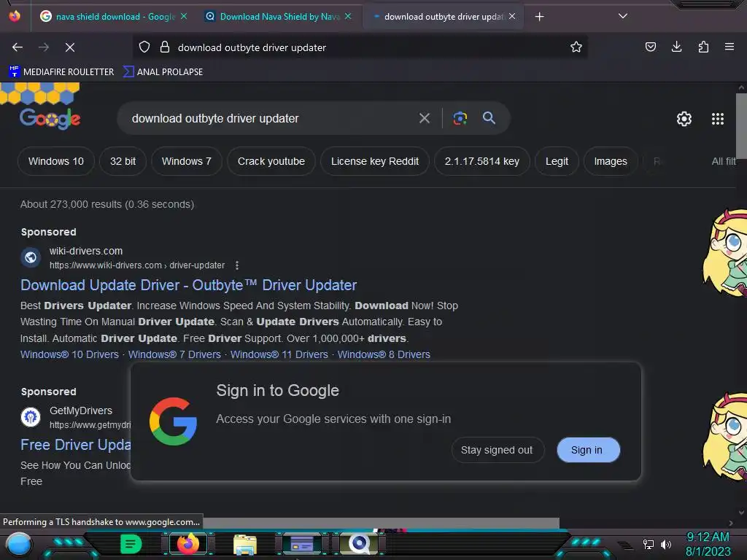Click the Firefox address bar text
Viewport: 747px width, 560px height.
click(x=252, y=47)
